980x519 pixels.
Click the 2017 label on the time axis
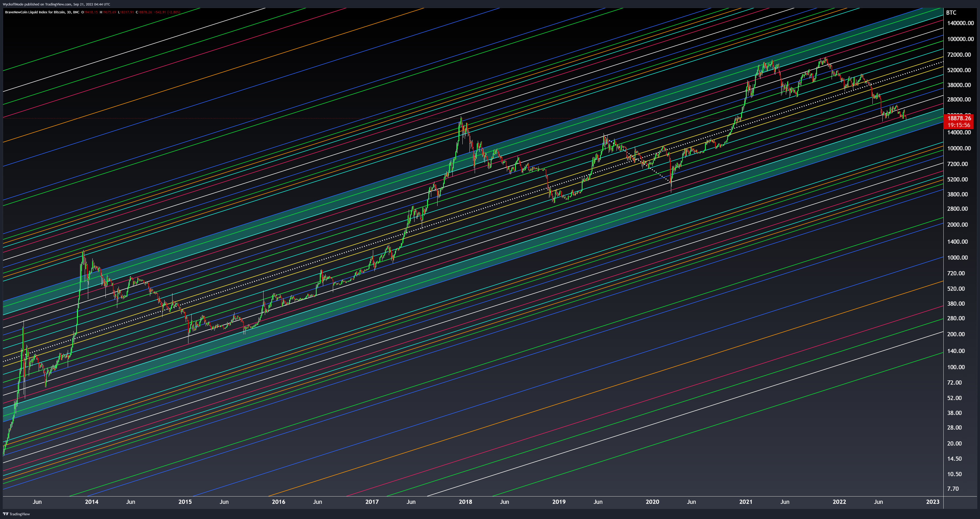[372, 501]
